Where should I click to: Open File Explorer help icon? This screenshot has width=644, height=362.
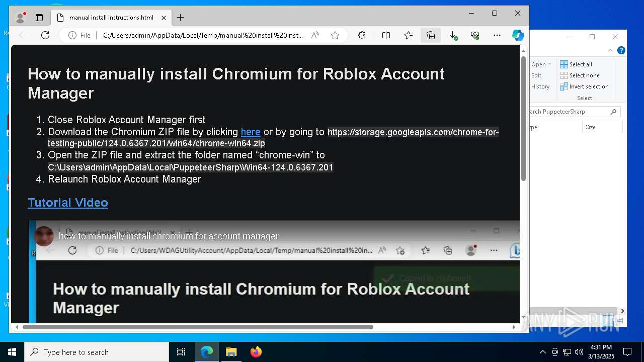pyautogui.click(x=621, y=50)
